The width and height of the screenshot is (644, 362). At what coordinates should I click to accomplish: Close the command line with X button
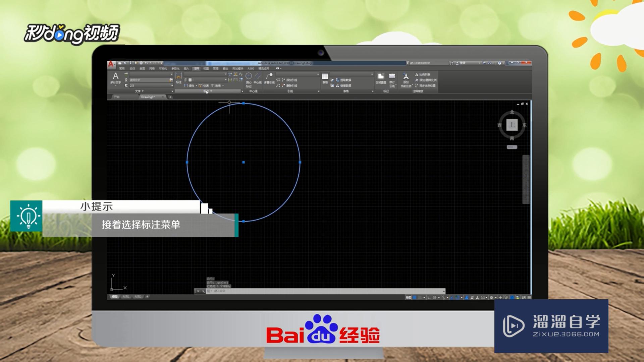point(198,291)
